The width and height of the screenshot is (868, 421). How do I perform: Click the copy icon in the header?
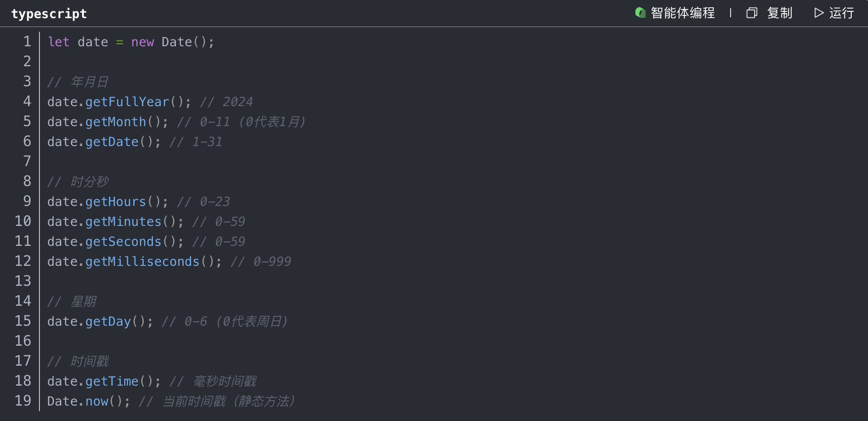point(751,13)
